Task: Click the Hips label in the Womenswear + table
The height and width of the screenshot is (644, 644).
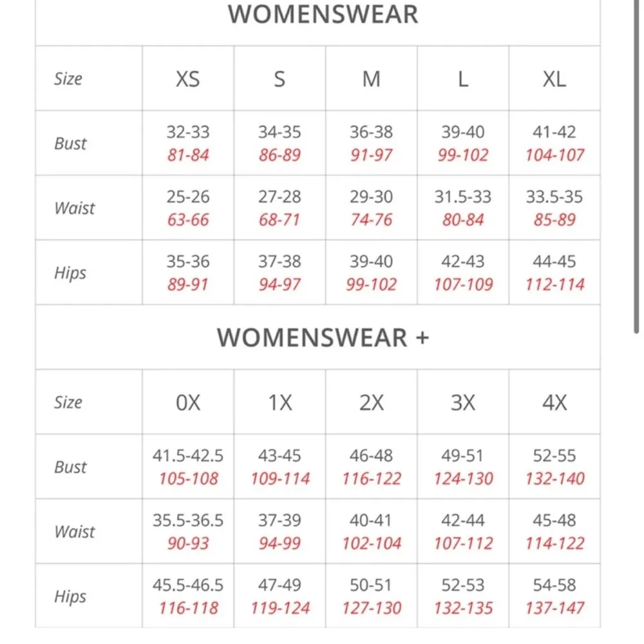Action: [x=70, y=596]
